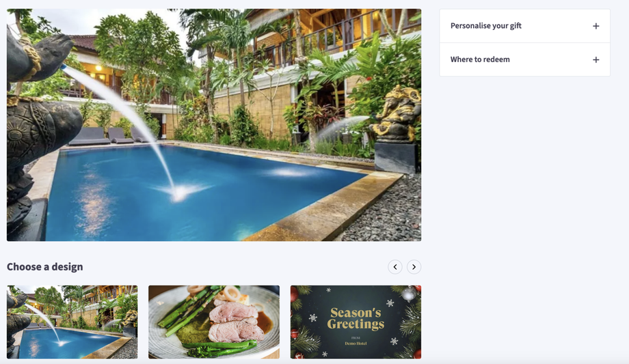
Task: Go to previous designs with left chevron
Action: tap(394, 267)
